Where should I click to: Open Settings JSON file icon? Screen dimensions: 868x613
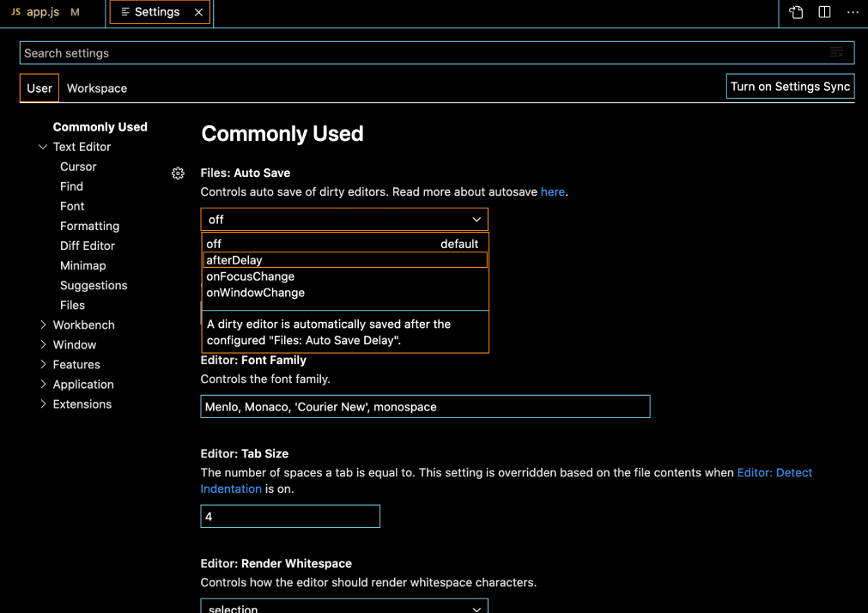point(796,12)
